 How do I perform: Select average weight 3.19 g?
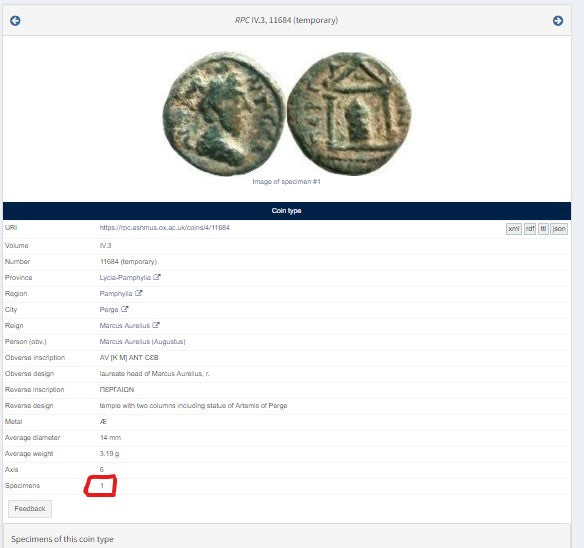[109, 454]
